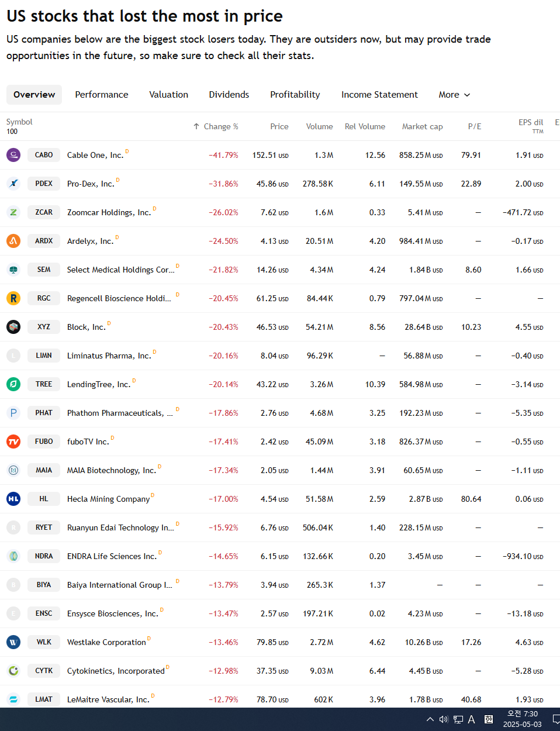This screenshot has width=560, height=731.
Task: Click the Hecla Mining HL logo icon
Action: pyautogui.click(x=13, y=499)
